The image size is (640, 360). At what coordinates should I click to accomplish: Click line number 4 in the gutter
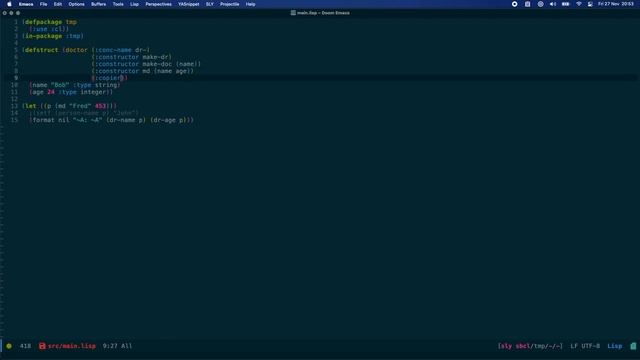pyautogui.click(x=16, y=43)
